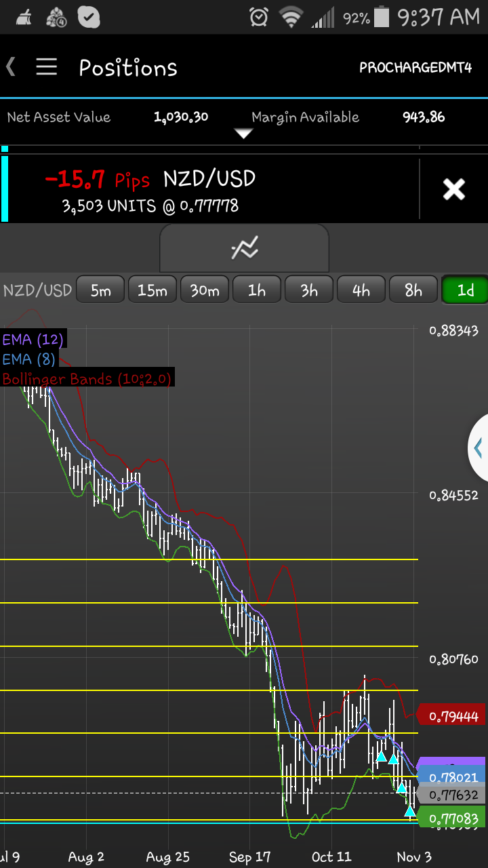This screenshot has height=868, width=488.
Task: Select the 5m timeframe
Action: [100, 290]
